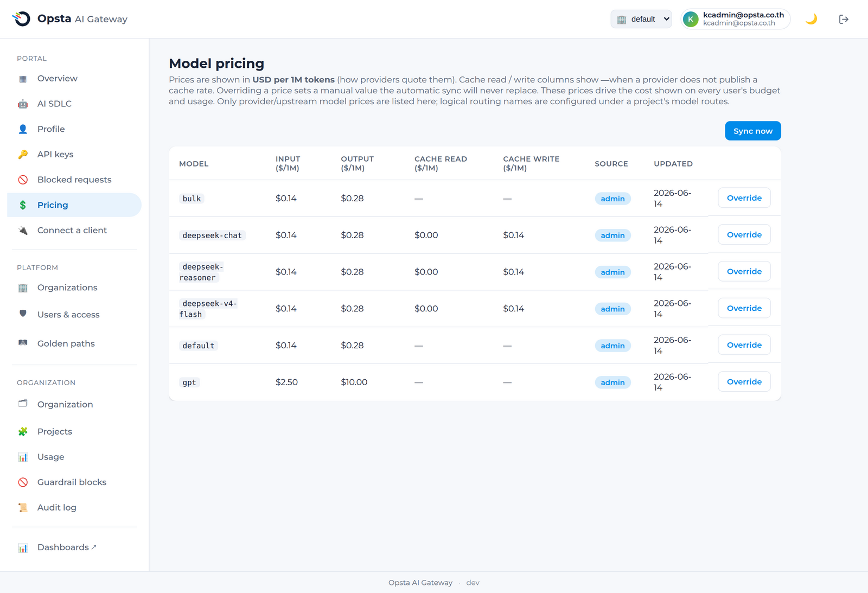
Task: Open the default organization dropdown
Action: click(641, 19)
